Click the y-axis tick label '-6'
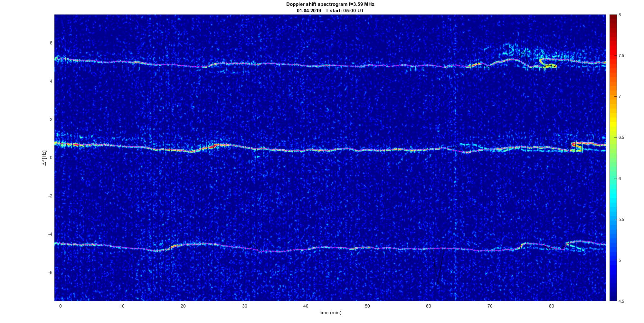Screen dimensions: 644x323 coord(50,273)
